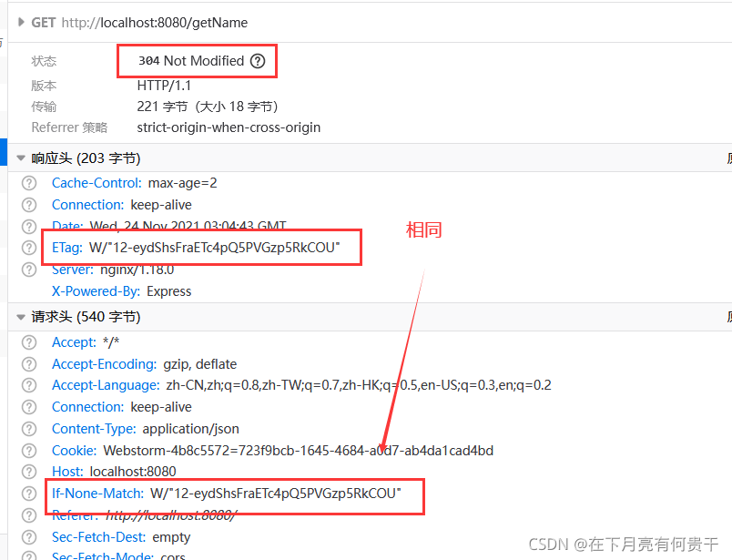The width and height of the screenshot is (732, 560).
Task: Click the X-Powered-By header name
Action: coord(96,291)
